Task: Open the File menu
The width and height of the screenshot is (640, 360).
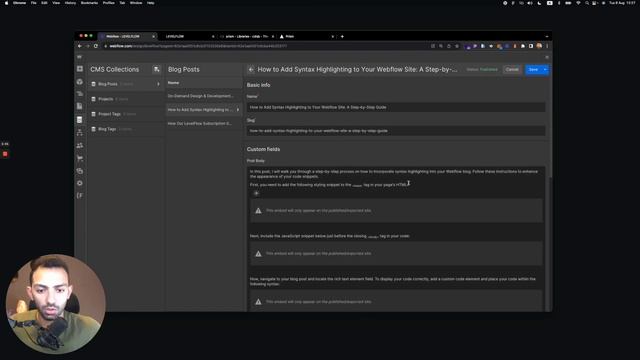Action: pyautogui.click(x=33, y=3)
